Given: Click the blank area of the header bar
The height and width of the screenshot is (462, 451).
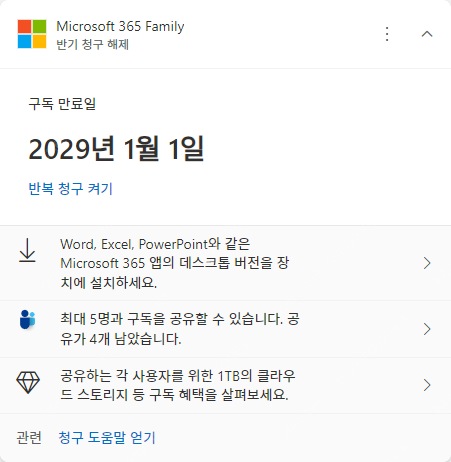Looking at the screenshot, I should click(x=283, y=34).
